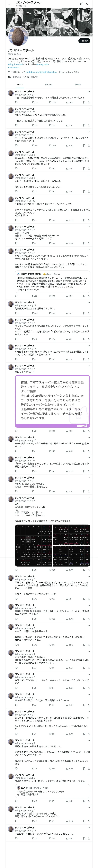Open more menu on the post quoting 日本野球機構
The width and height of the screenshot is (98, 868).
(x=89, y=250)
